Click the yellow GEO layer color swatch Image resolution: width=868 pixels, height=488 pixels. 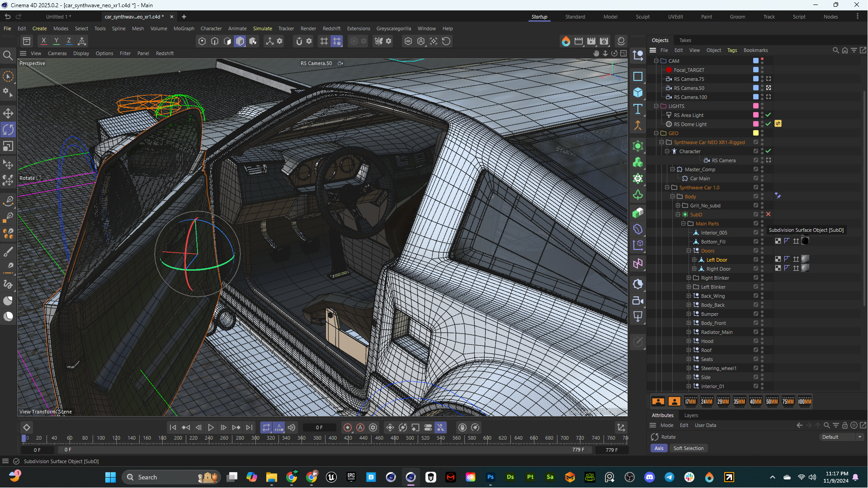pos(755,133)
